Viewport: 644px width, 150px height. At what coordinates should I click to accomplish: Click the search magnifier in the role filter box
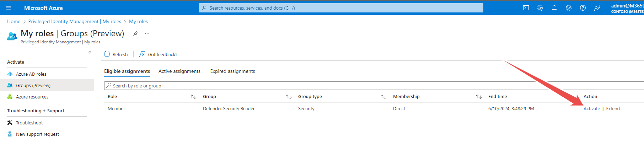pos(109,86)
